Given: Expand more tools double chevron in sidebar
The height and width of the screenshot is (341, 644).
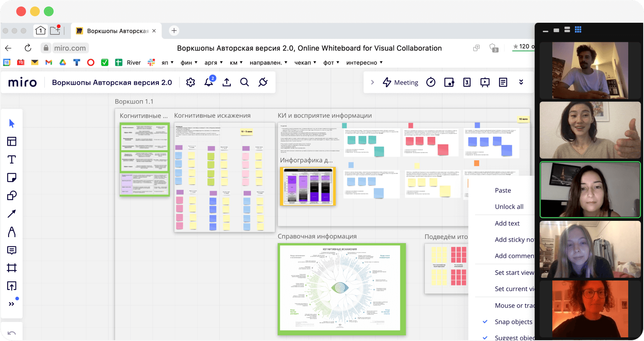Looking at the screenshot, I should (12, 304).
